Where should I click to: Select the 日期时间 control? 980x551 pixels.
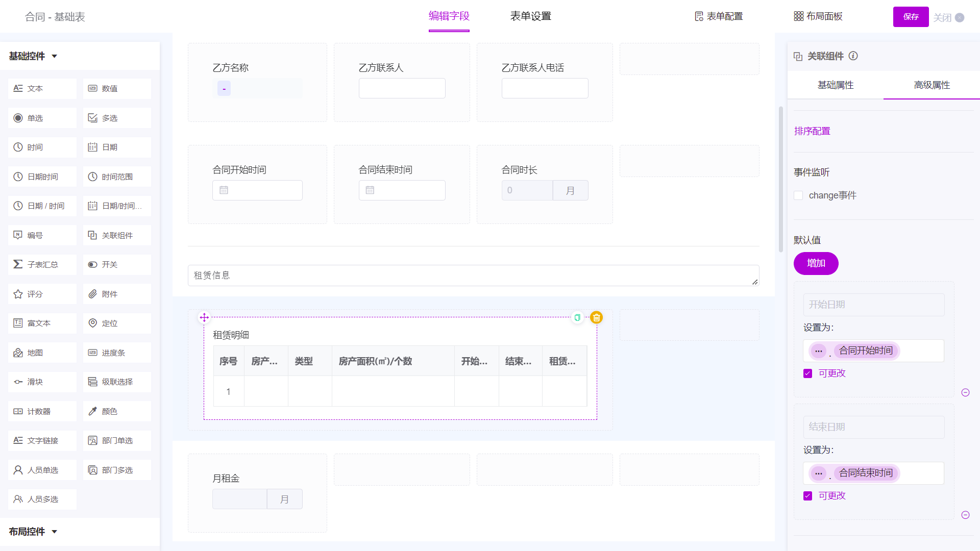(42, 177)
